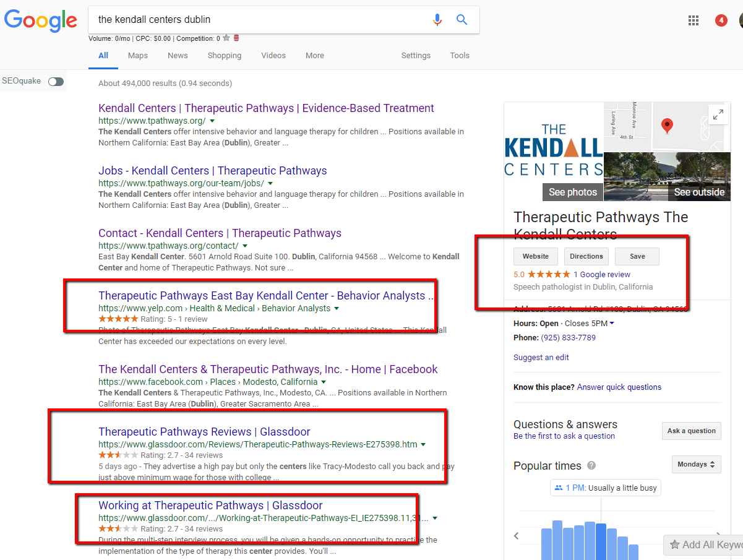Open search Tools menu
Screen dimensions: 743x560
[460, 56]
